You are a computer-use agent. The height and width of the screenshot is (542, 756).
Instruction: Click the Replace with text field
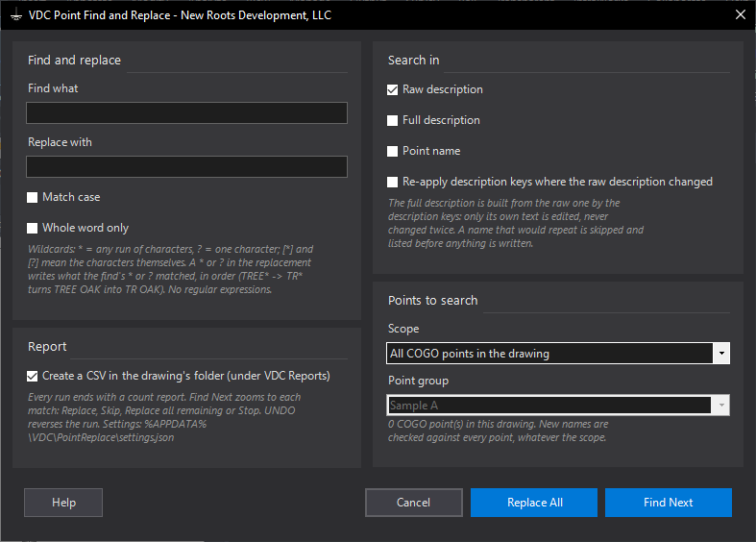(x=186, y=167)
